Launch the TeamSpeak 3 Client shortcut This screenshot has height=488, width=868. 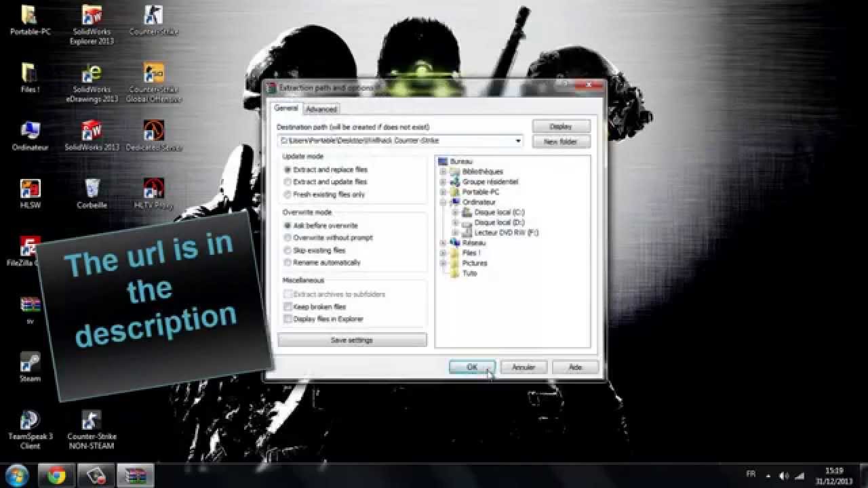tap(30, 429)
